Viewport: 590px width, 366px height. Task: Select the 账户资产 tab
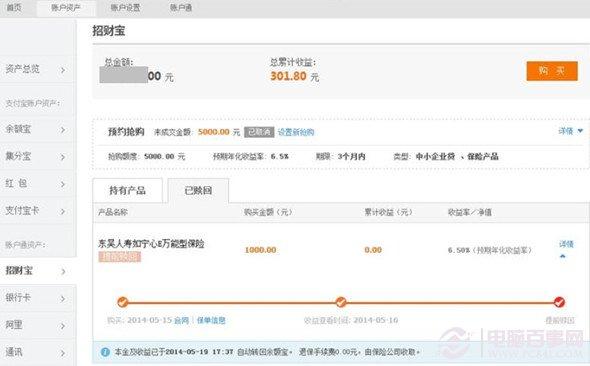(66, 8)
